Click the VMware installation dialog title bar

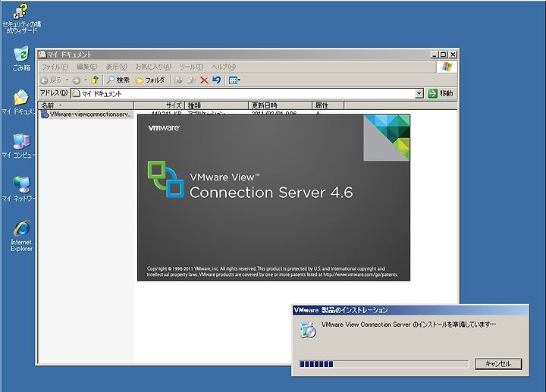click(x=410, y=310)
